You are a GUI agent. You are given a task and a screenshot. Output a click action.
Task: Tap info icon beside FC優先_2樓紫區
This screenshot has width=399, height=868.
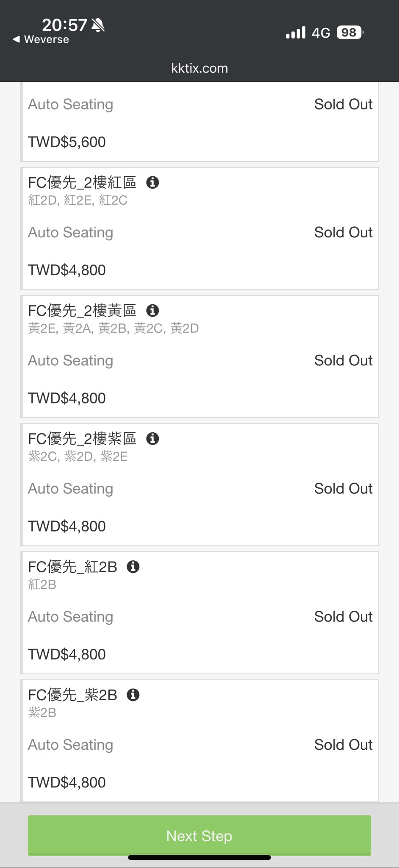coord(152,439)
